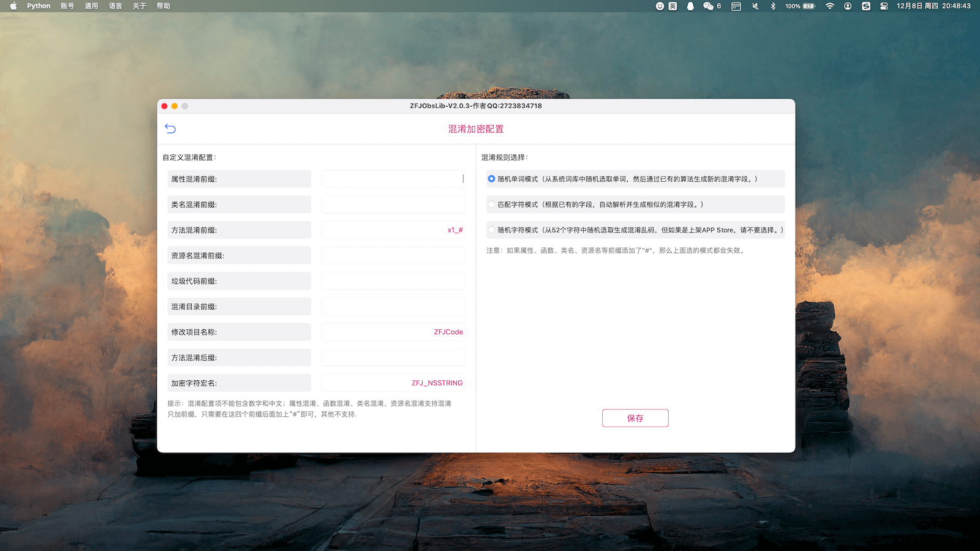980x551 pixels.
Task: Select 随机单词模式 radio option
Action: 491,179
